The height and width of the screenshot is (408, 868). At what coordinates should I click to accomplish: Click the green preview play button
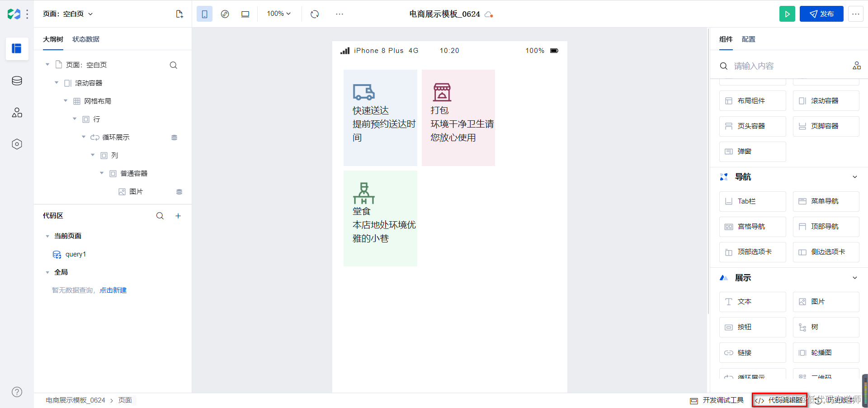point(787,14)
